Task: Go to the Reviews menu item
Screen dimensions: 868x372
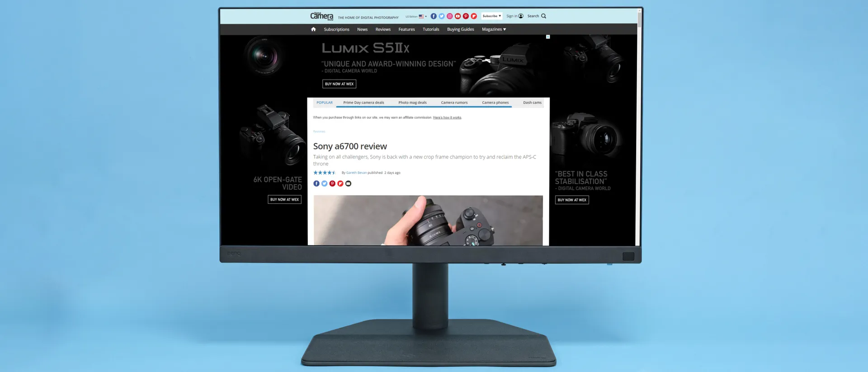Action: pyautogui.click(x=383, y=29)
